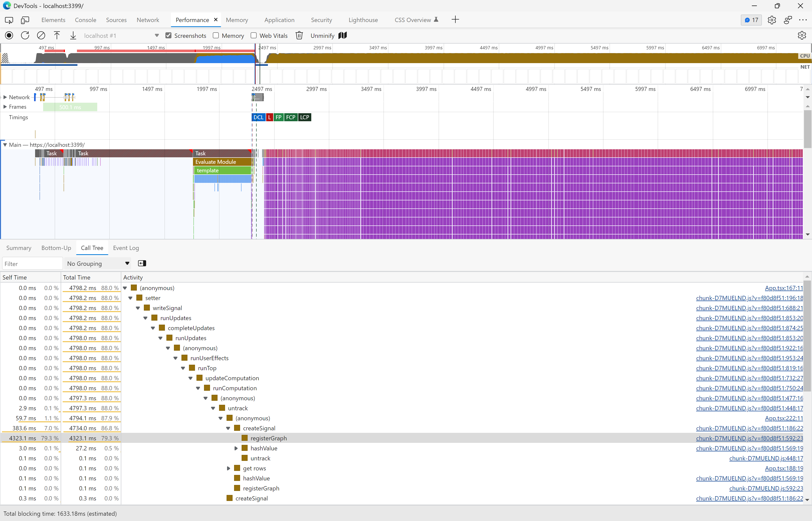Screen dimensions: 812x521
Task: Expand the Network track
Action: point(5,97)
